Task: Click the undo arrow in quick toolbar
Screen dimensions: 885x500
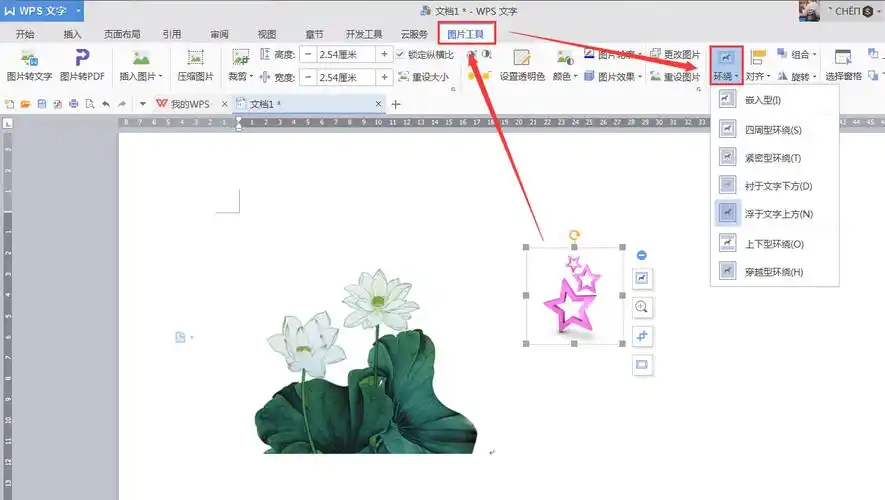Action: click(106, 104)
